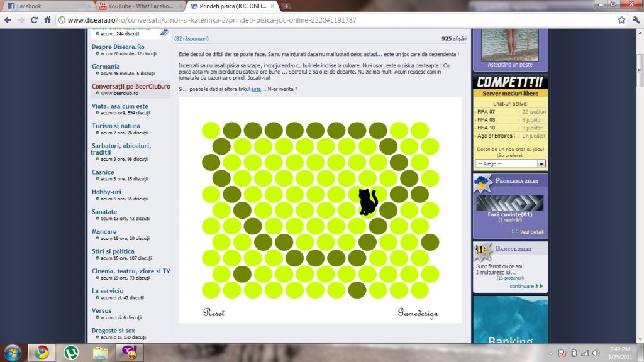Open the Versus category

coord(101,310)
